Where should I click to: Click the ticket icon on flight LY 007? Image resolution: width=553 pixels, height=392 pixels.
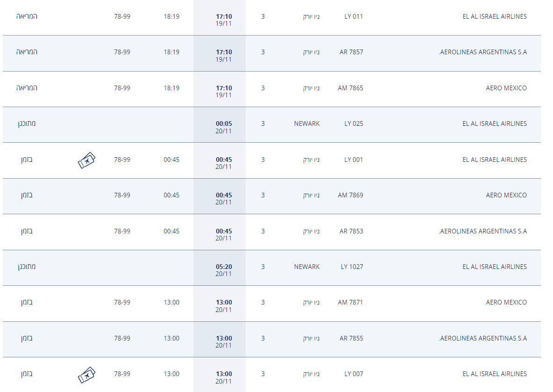pos(87,375)
